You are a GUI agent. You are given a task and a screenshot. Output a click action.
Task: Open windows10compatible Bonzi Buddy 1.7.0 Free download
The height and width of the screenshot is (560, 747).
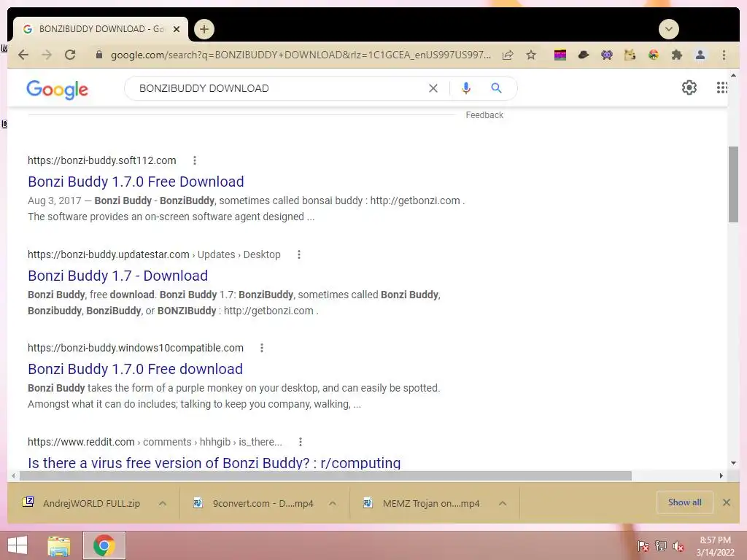135,369
